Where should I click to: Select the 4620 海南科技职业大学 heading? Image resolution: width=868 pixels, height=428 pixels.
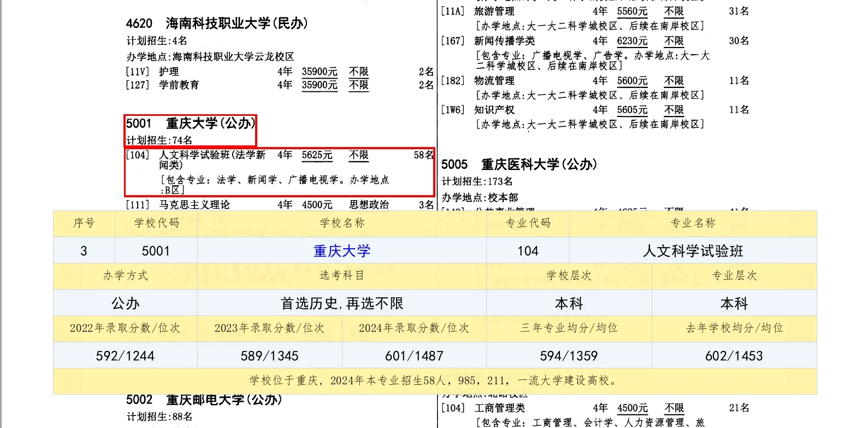point(216,24)
